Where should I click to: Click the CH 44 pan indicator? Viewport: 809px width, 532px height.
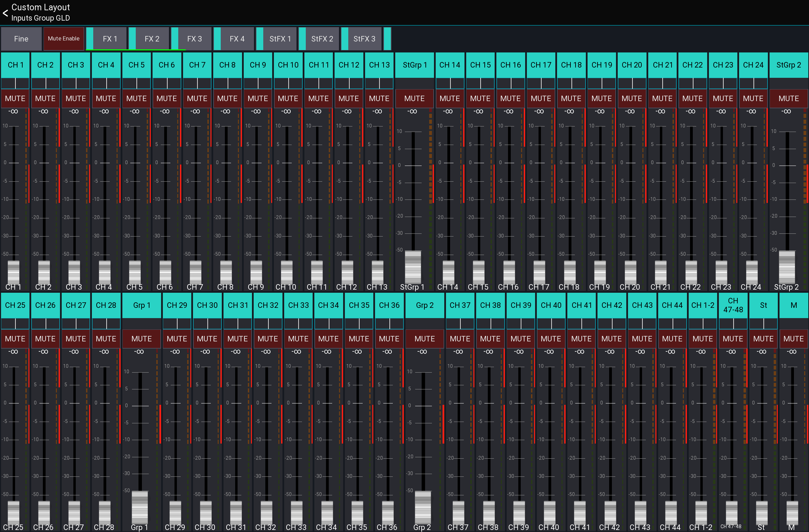click(x=673, y=324)
